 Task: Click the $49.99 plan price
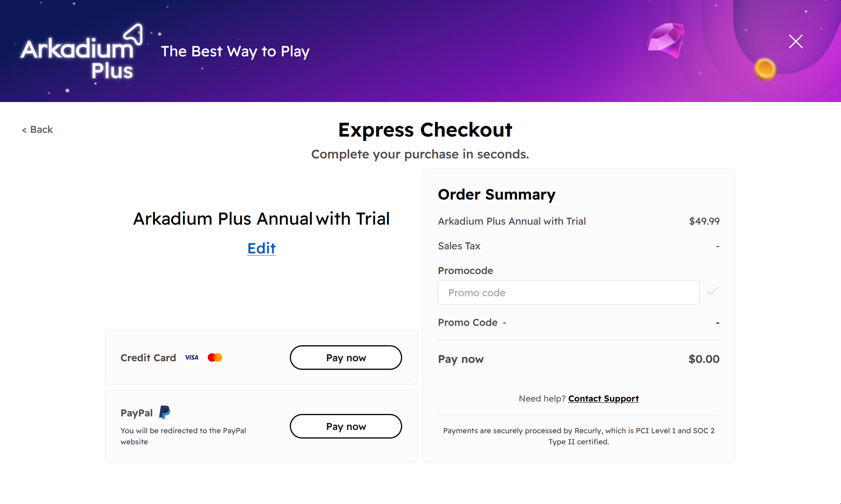click(x=704, y=221)
